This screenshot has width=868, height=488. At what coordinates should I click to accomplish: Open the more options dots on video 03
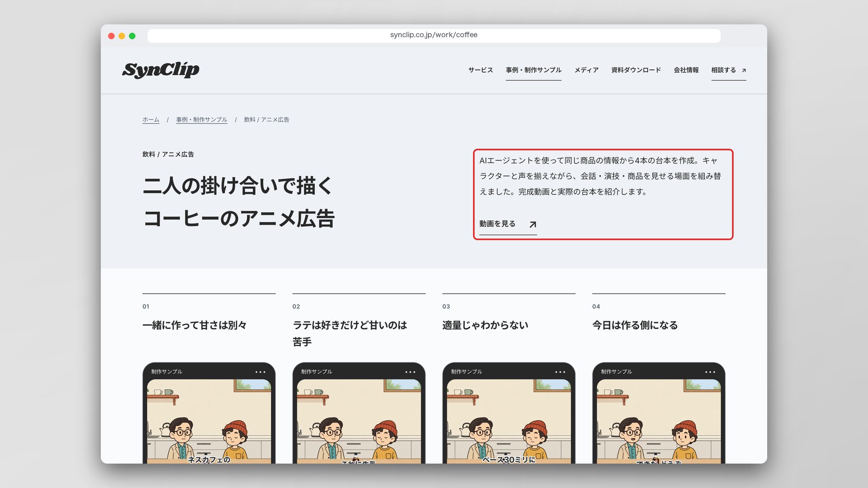point(560,372)
